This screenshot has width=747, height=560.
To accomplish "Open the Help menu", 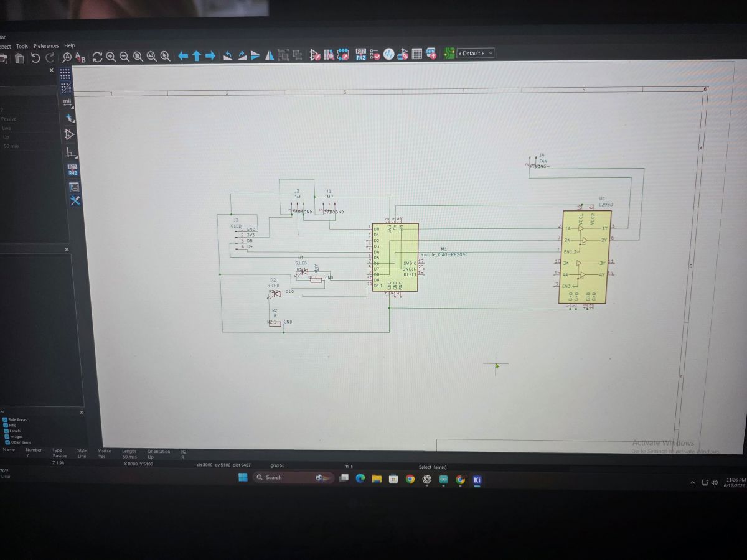I will click(70, 45).
